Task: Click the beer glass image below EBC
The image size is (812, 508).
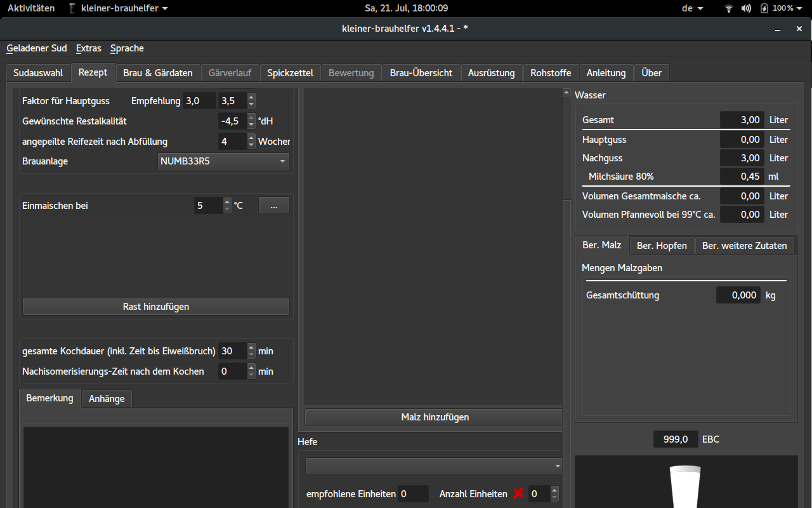Action: point(686,486)
